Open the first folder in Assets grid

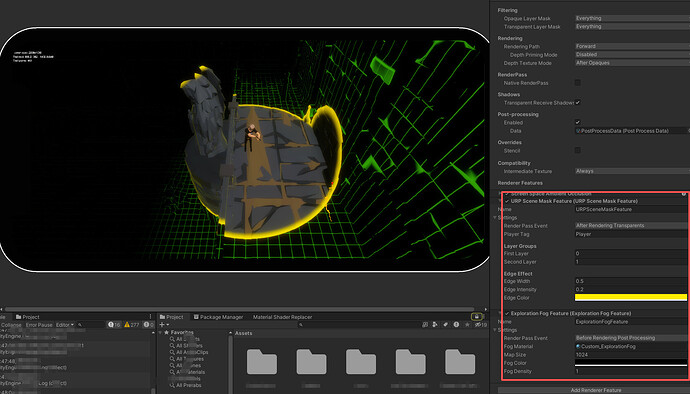click(262, 361)
